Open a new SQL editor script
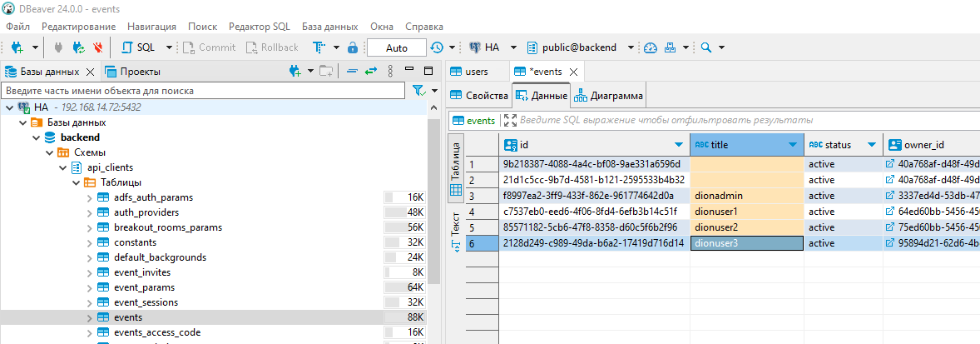980x344 pixels. pos(138,47)
